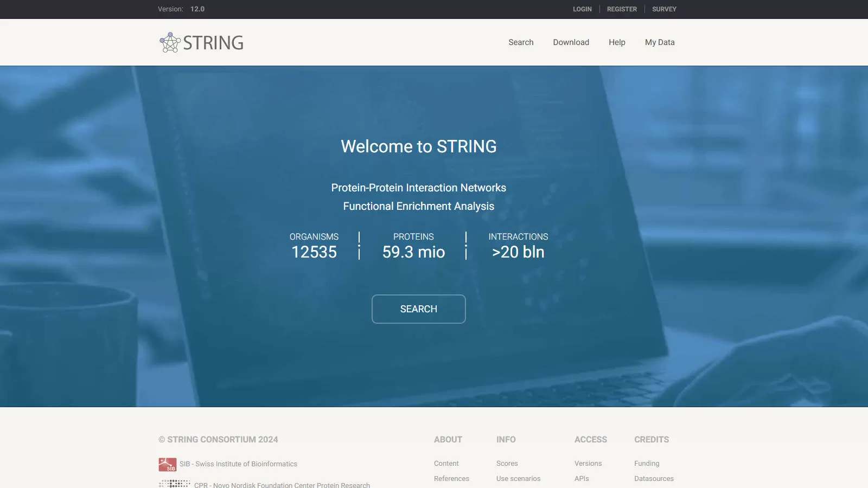Open the References footer link
Screen dimensions: 868x488
(451, 479)
